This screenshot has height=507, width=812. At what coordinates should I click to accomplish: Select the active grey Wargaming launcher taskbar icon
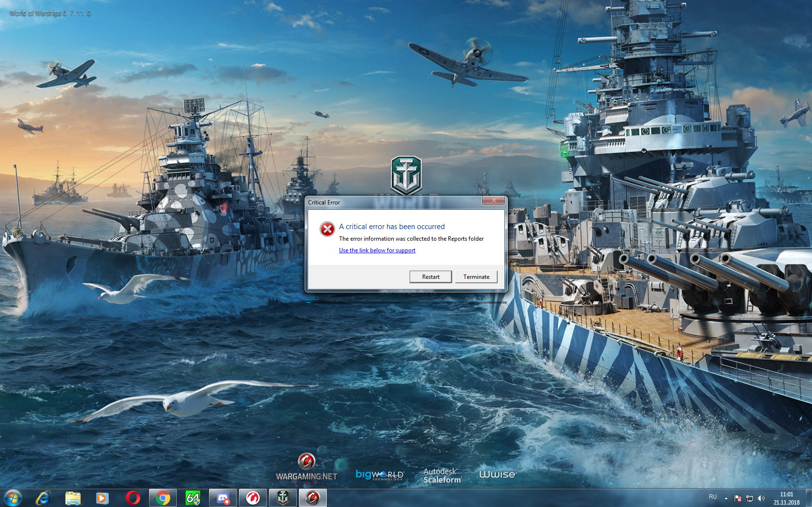pos(313,498)
